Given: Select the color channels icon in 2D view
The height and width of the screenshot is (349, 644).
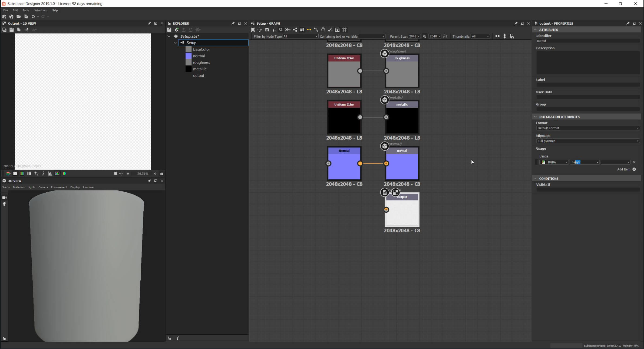Looking at the screenshot, I should coord(64,173).
